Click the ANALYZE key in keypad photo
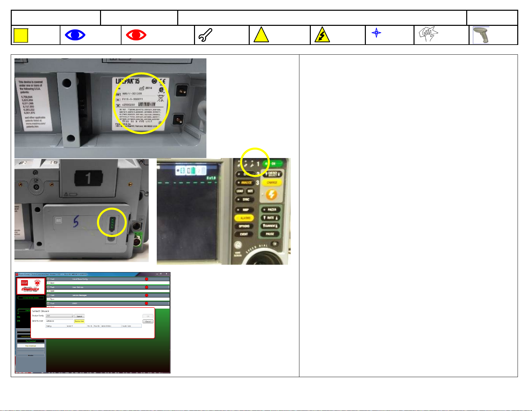 pyautogui.click(x=246, y=183)
